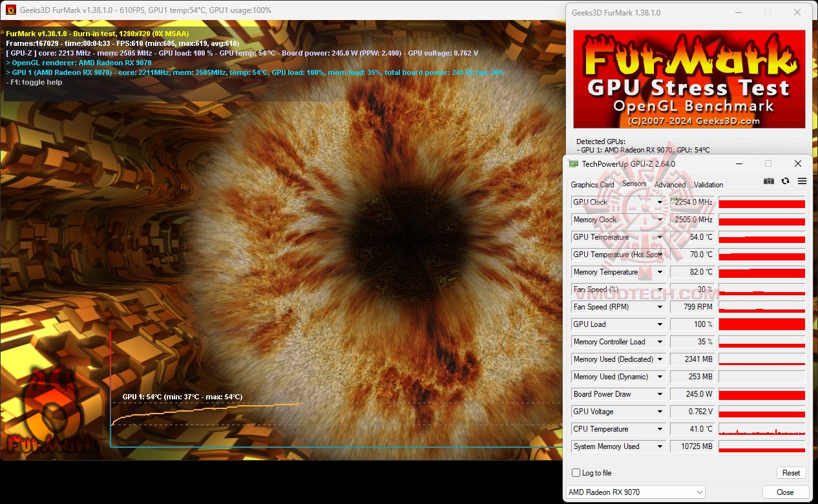Switch to the Graphics Card tab
818x504 pixels.
click(593, 185)
